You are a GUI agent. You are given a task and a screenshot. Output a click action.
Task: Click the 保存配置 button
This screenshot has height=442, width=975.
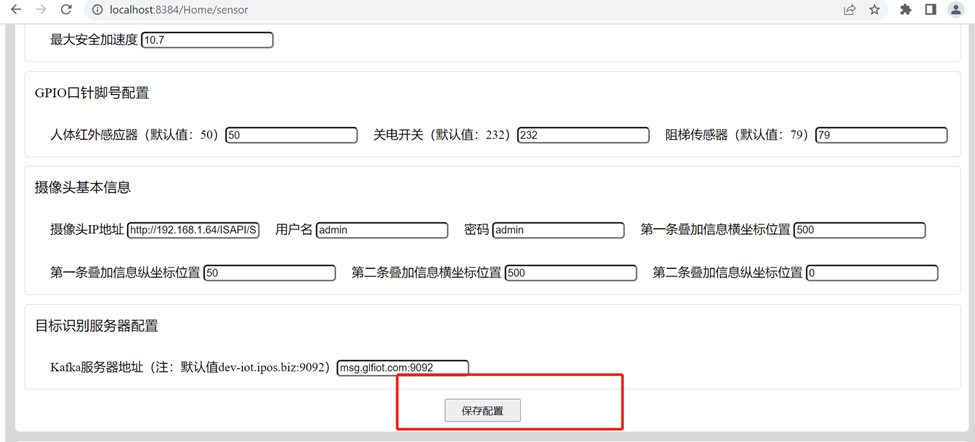point(482,410)
